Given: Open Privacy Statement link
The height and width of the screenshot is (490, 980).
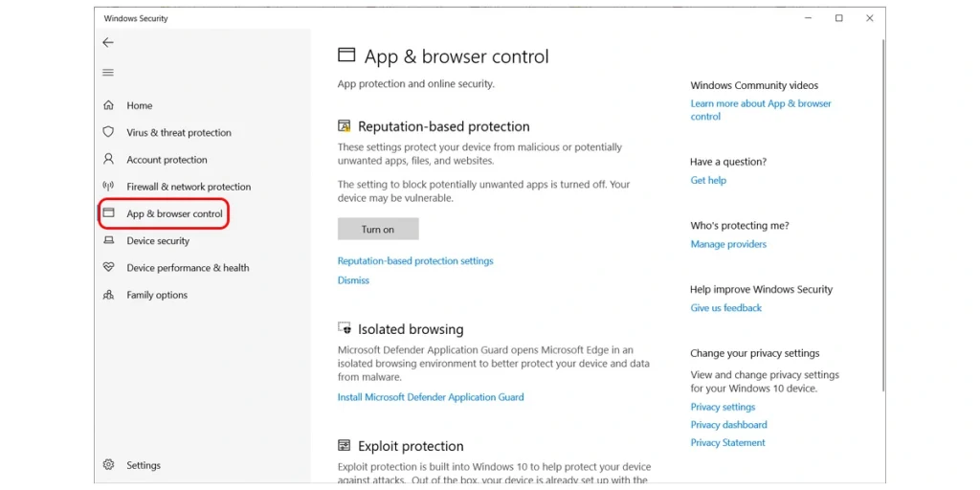Looking at the screenshot, I should [728, 442].
